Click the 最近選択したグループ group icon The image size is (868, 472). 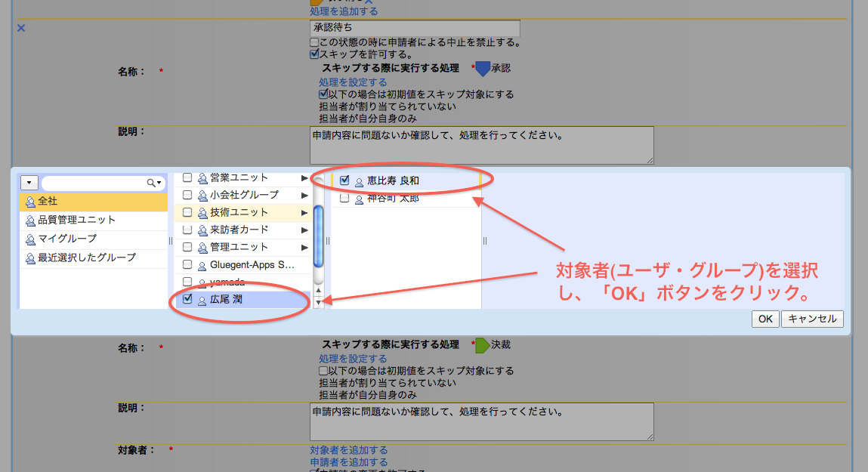pos(30,258)
